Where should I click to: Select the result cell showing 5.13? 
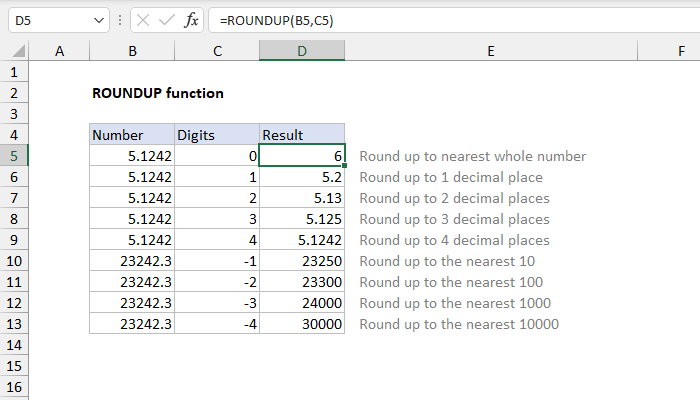[302, 198]
